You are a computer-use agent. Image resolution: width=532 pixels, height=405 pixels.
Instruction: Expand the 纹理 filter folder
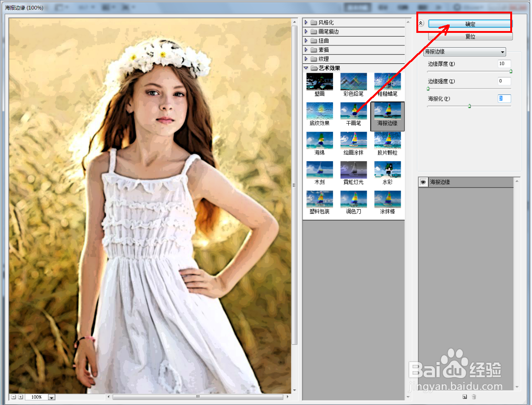pos(306,59)
